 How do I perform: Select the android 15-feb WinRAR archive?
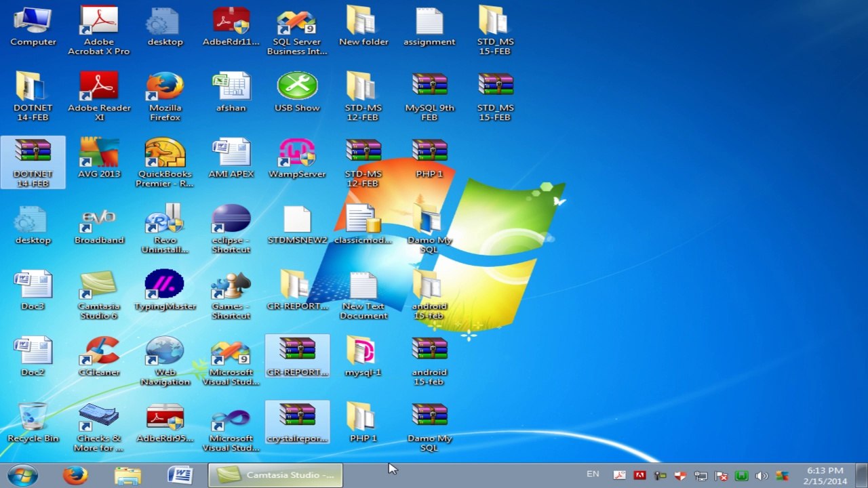(x=429, y=361)
